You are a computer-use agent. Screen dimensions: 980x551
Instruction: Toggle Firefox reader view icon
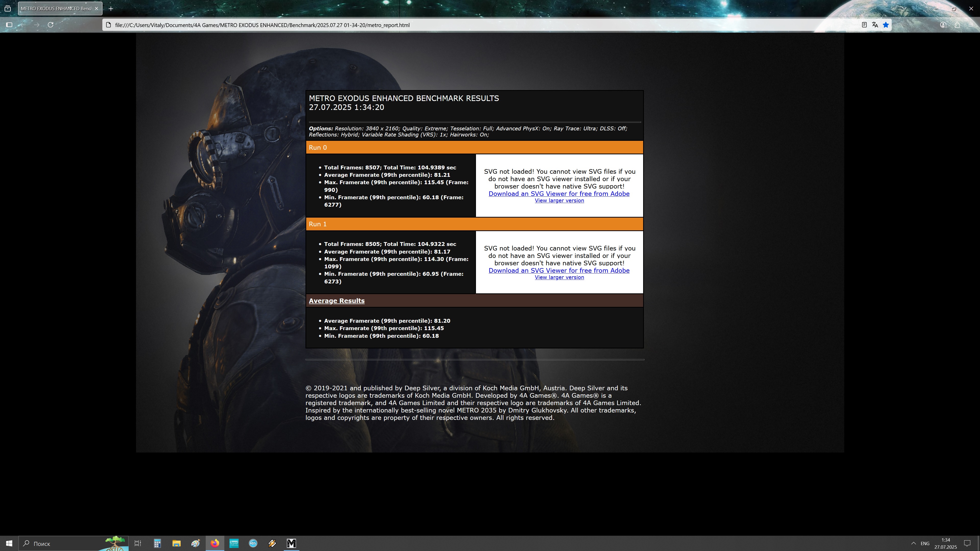864,25
